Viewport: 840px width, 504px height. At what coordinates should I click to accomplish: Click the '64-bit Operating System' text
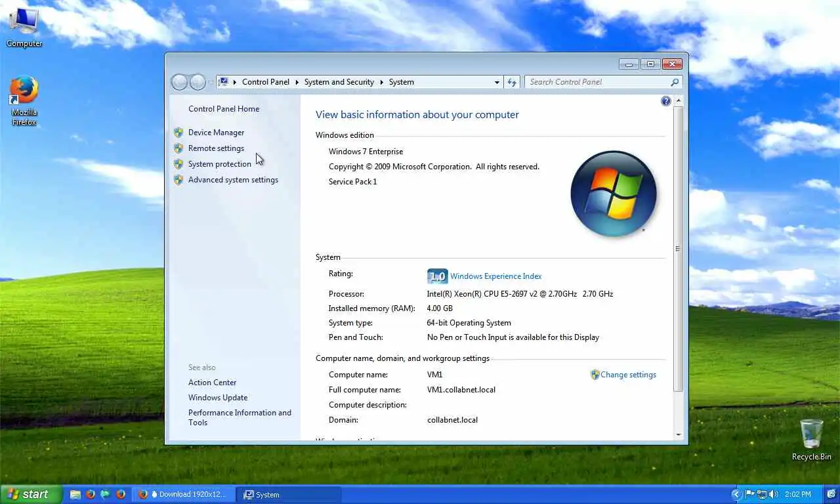469,323
